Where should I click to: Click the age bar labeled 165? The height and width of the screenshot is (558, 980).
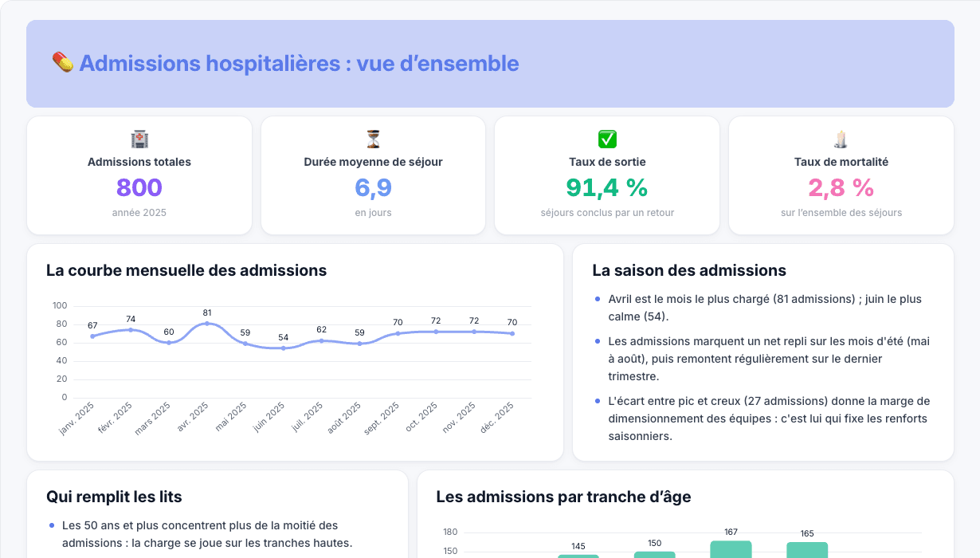pos(807,550)
